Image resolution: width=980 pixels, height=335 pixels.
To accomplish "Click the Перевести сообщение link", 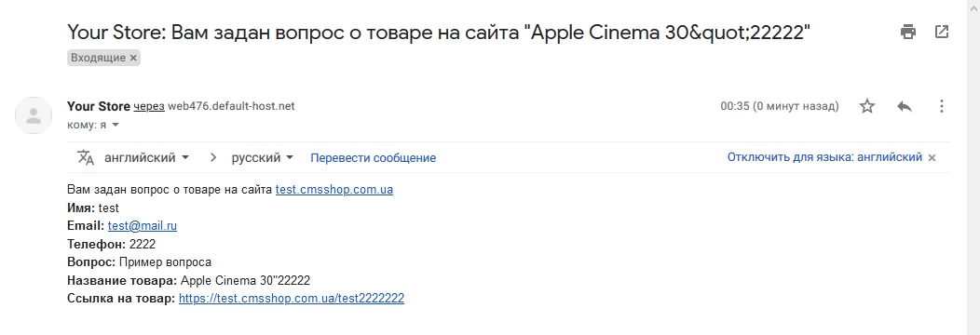I will (374, 158).
